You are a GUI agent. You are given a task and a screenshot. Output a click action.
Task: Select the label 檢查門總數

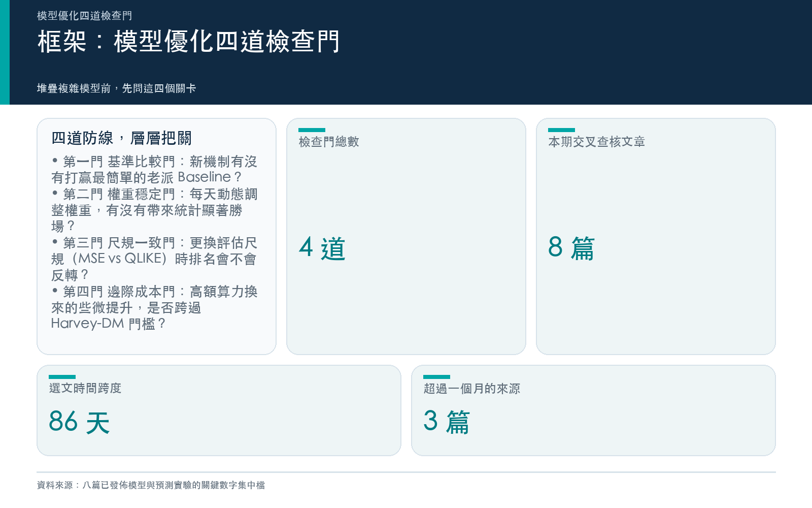(329, 142)
